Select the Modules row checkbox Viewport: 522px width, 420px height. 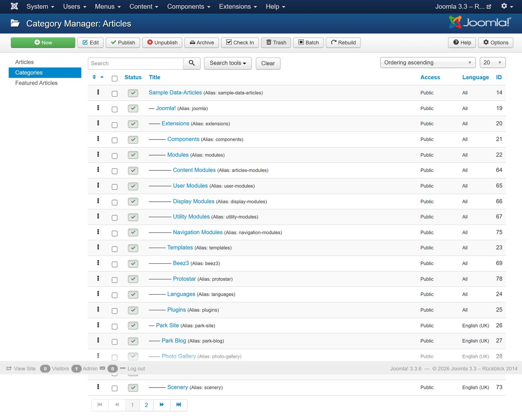[x=114, y=156]
